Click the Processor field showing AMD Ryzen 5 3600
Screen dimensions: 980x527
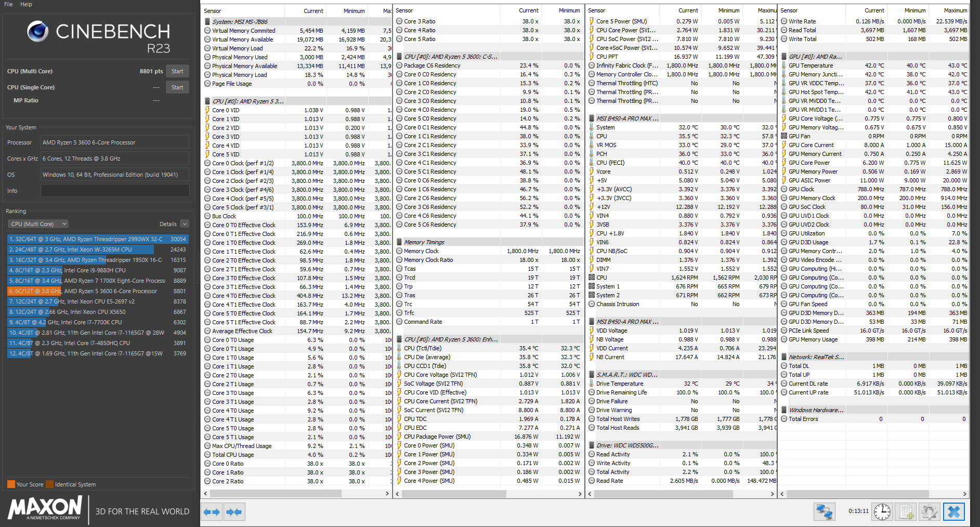[x=115, y=142]
